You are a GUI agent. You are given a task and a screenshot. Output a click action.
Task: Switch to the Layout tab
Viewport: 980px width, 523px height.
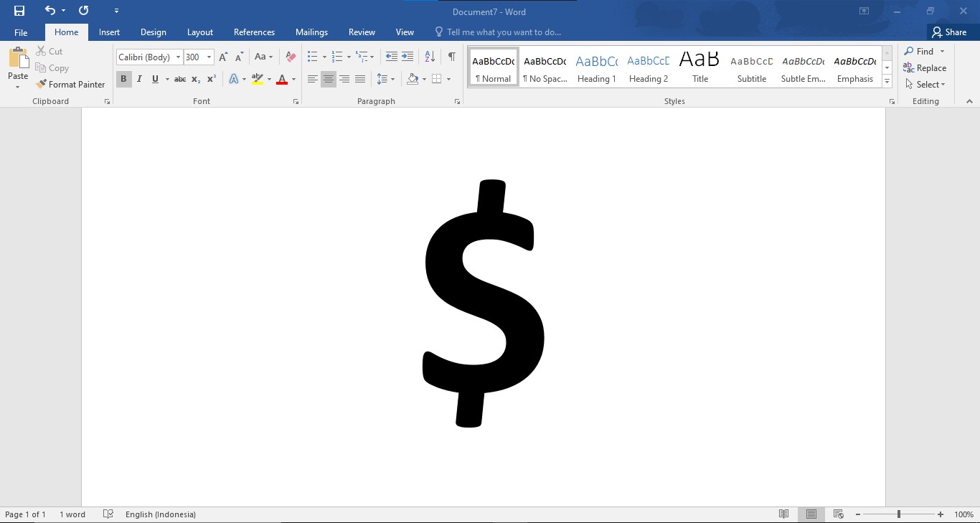[x=199, y=32]
